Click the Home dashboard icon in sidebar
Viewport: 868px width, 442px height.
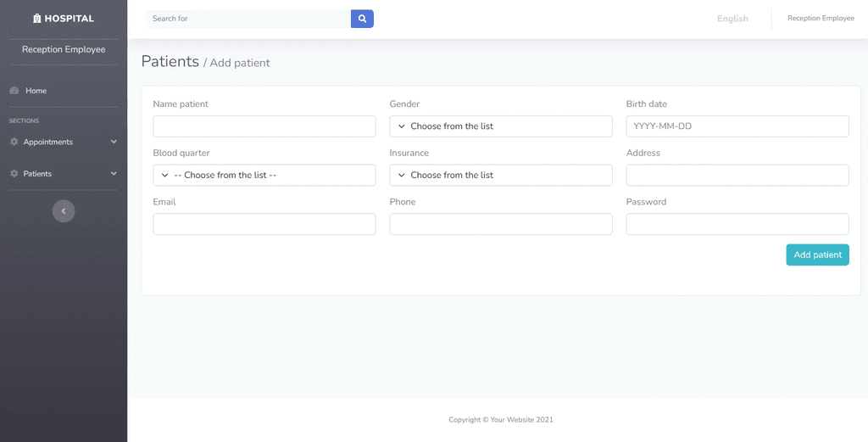pyautogui.click(x=15, y=91)
